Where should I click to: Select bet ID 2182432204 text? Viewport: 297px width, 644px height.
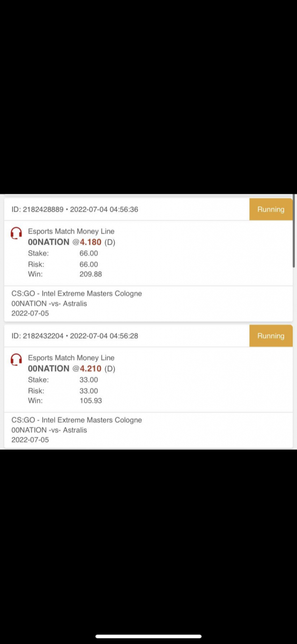(x=37, y=336)
